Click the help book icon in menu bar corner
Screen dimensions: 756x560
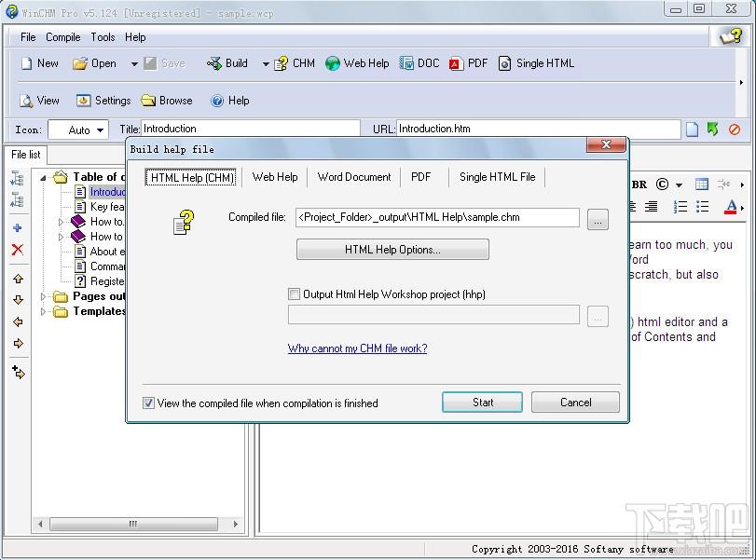[731, 36]
